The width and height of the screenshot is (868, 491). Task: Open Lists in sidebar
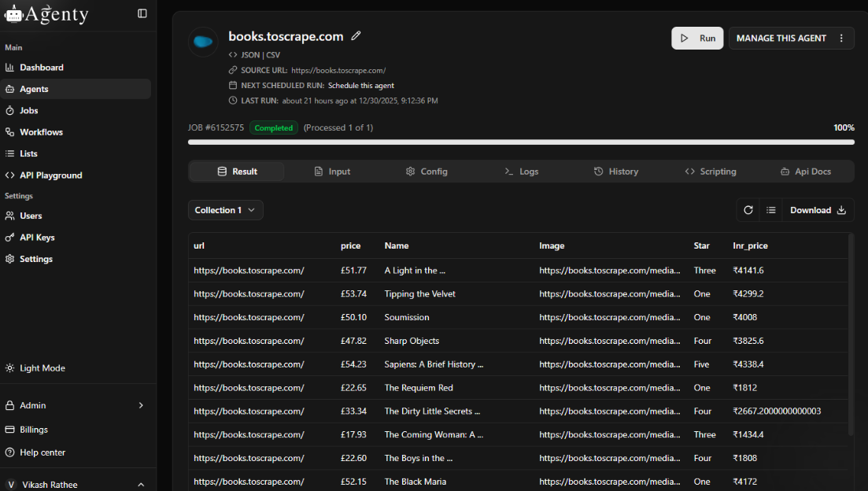click(x=28, y=154)
